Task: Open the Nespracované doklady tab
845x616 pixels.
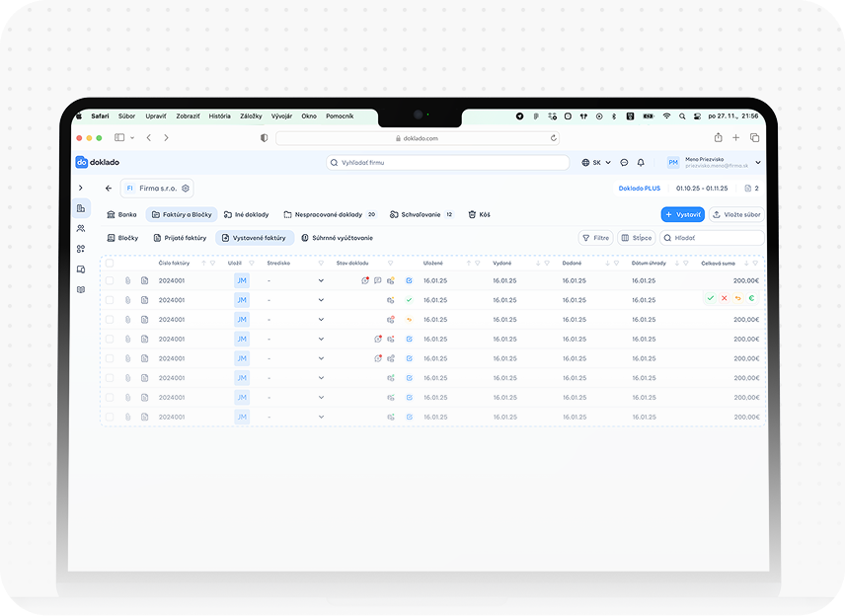Action: (x=330, y=214)
